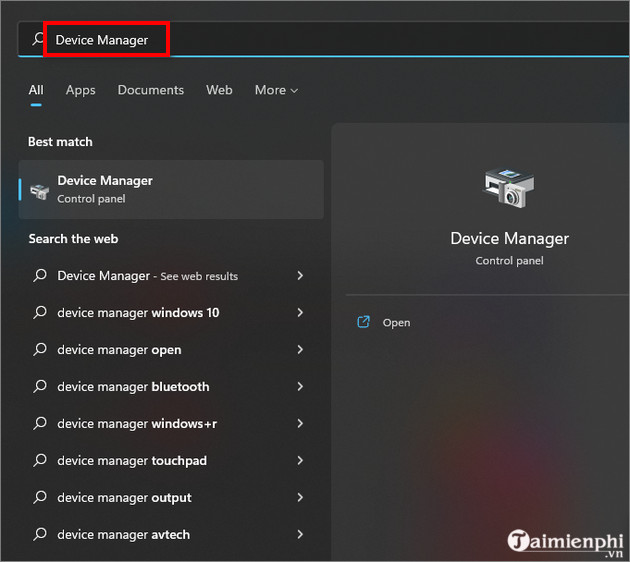Screen dimensions: 630x562
Task: Switch to the Documents tab
Action: pyautogui.click(x=151, y=90)
